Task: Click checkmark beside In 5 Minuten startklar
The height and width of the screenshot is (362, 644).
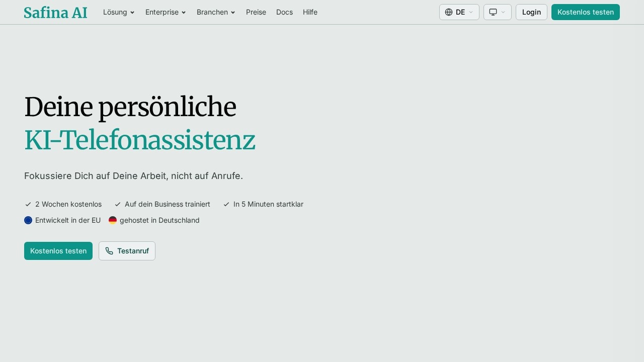Action: tap(226, 204)
